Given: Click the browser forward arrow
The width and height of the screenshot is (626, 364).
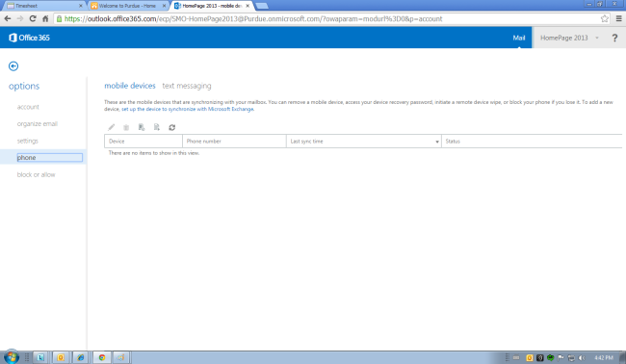Looking at the screenshot, I should (20, 18).
